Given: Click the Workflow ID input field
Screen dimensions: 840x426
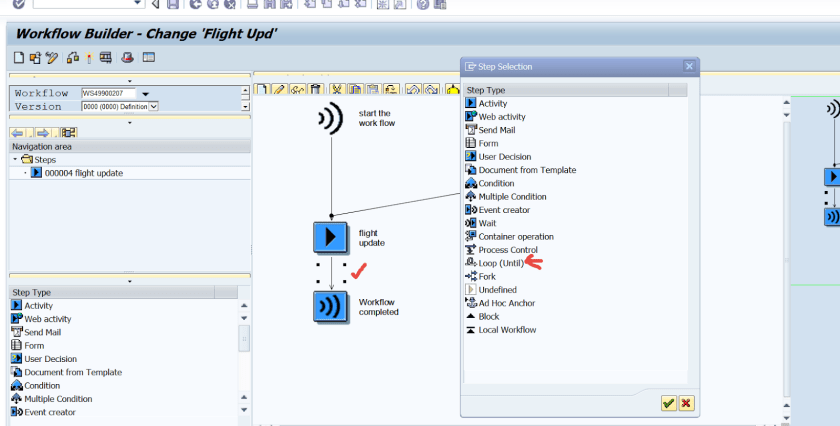Looking at the screenshot, I should [108, 93].
